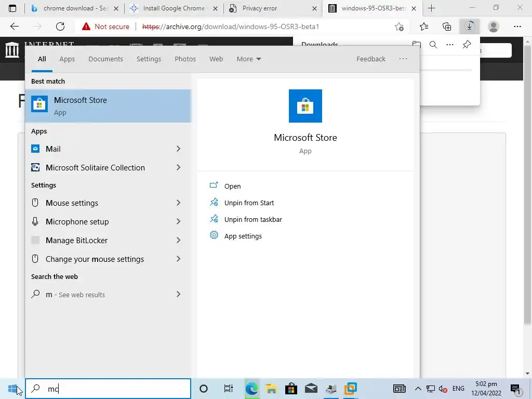Expand Microphone setup details arrow
Viewport: 532px width, 399px height.
tap(179, 221)
